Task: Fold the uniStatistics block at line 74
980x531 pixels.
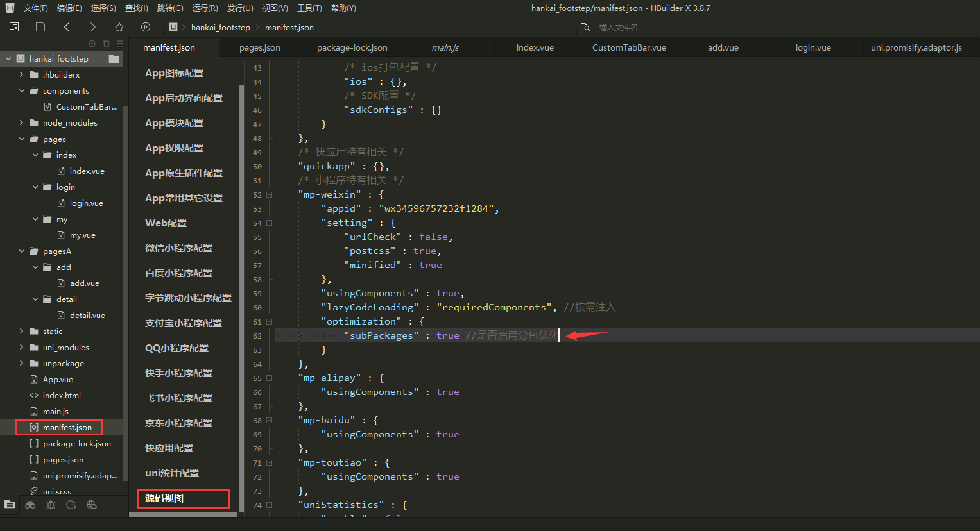Action: (x=269, y=505)
